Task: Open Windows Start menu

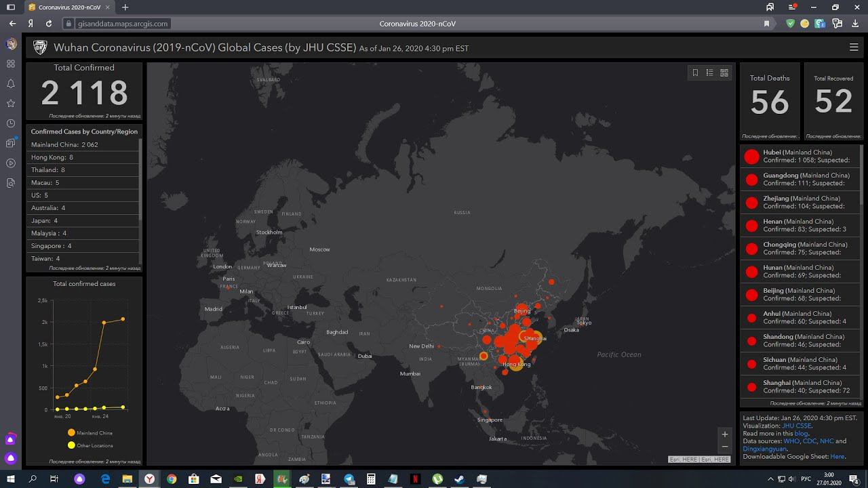Action: (x=11, y=479)
